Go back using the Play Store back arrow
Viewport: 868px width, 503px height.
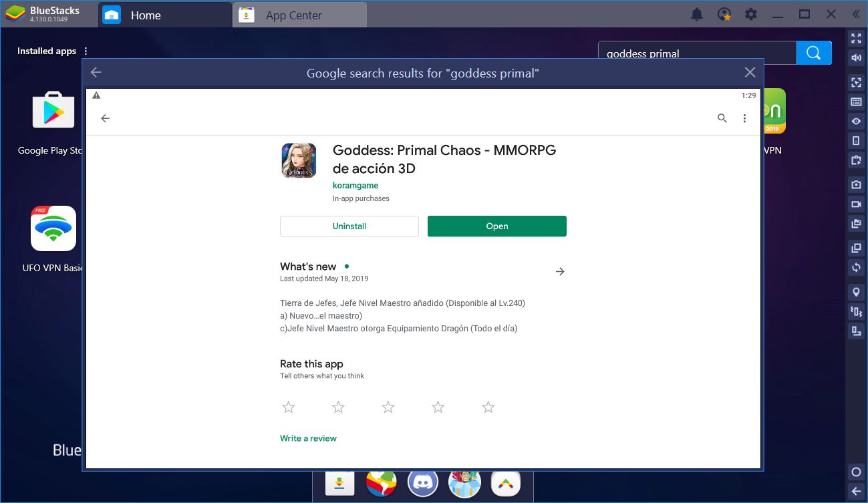[105, 118]
